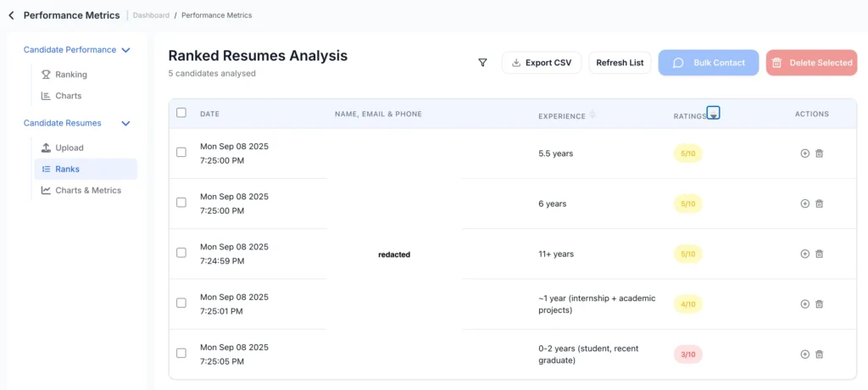Check the box for the 5.5 years row
This screenshot has width=868, height=390.
click(x=181, y=153)
